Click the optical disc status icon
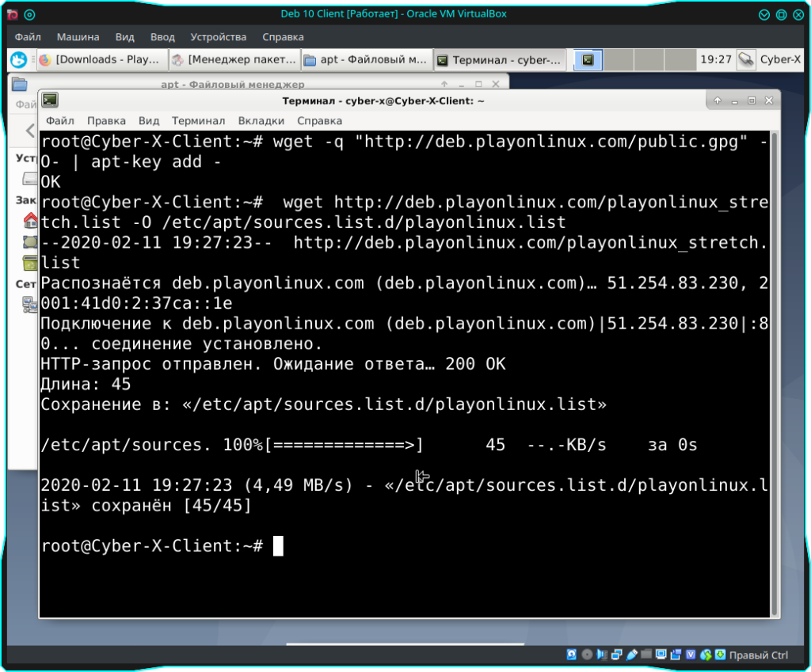This screenshot has height=672, width=811. point(587,655)
